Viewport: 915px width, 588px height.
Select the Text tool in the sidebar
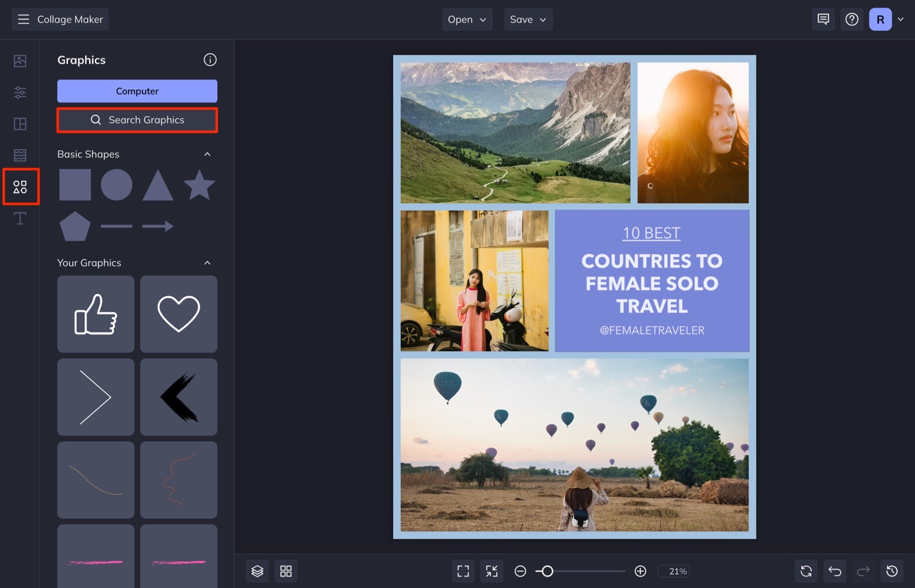tap(21, 218)
